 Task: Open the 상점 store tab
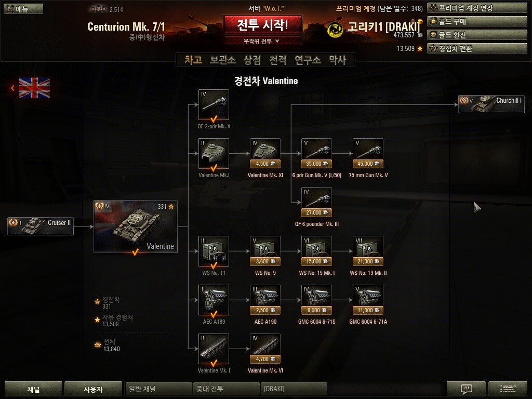pyautogui.click(x=252, y=60)
